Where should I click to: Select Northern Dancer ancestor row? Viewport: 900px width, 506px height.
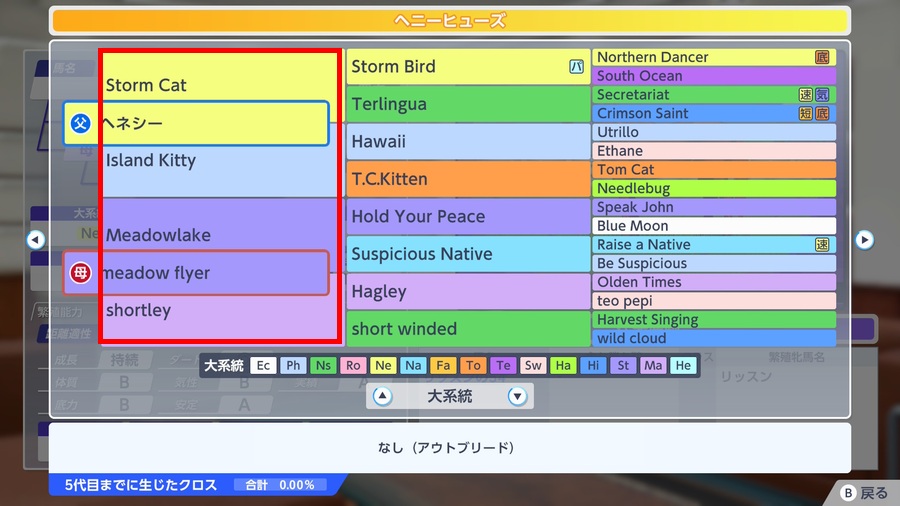[714, 57]
